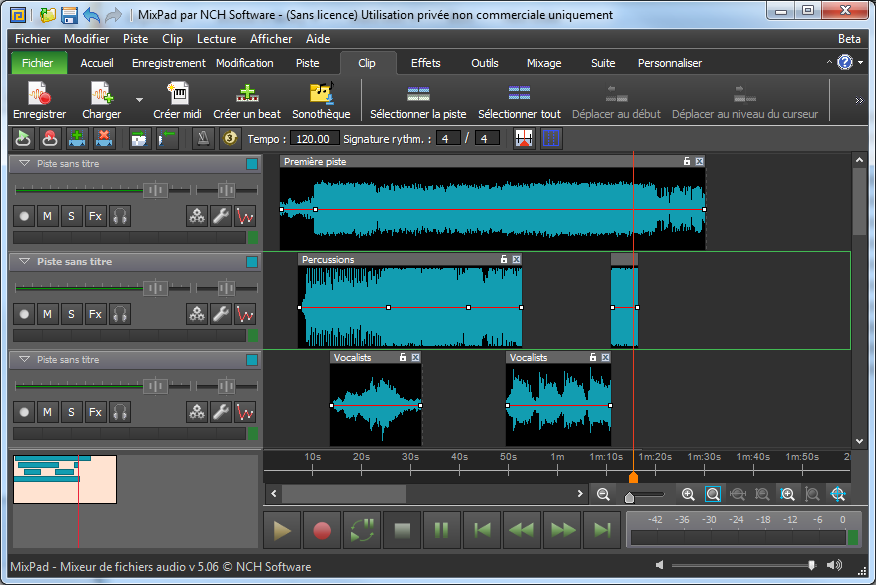Switch to the Effets tab

click(426, 63)
